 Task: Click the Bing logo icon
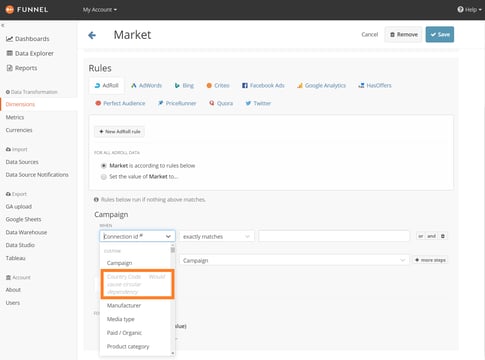point(177,86)
